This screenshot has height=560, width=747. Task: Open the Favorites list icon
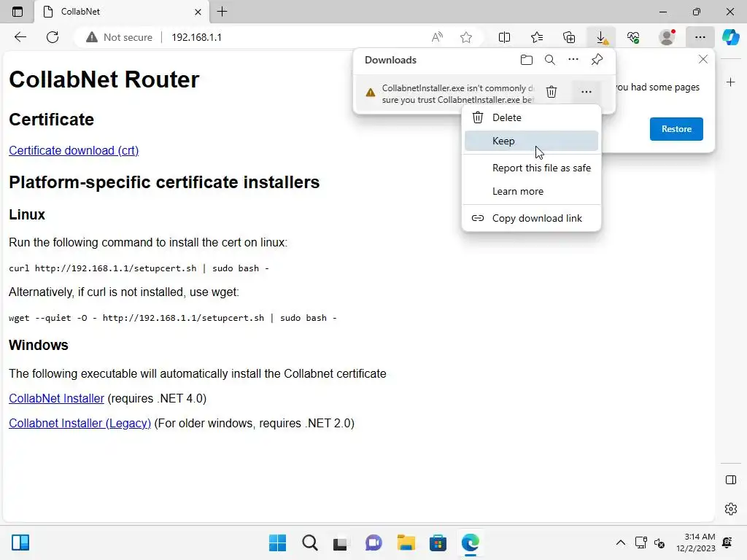[x=537, y=37]
